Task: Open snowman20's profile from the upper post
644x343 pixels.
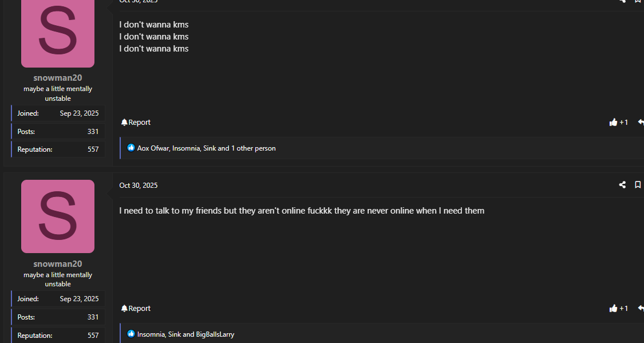Action: [x=58, y=78]
